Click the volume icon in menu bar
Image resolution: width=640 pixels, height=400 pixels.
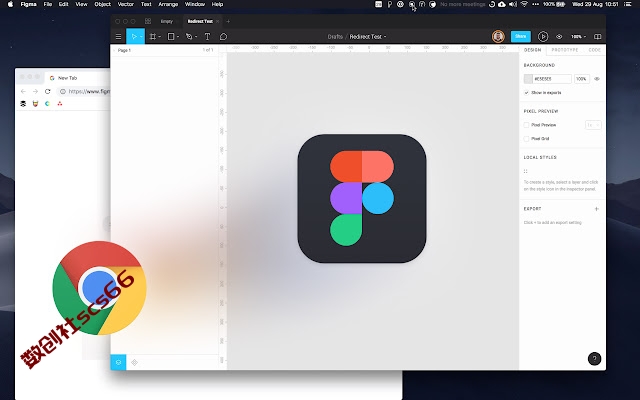click(x=513, y=4)
